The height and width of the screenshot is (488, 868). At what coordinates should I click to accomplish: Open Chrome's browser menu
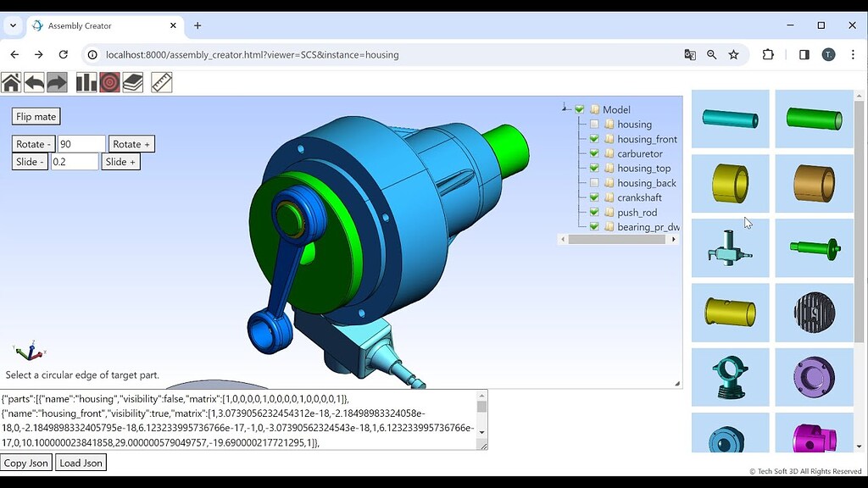(x=852, y=54)
